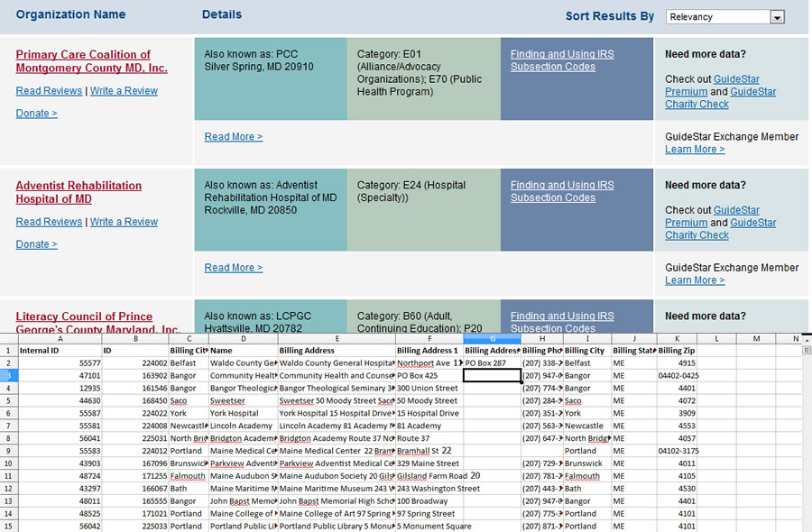Click the Lincoln Academy name cell
Image resolution: width=812 pixels, height=532 pixels.
[x=244, y=426]
